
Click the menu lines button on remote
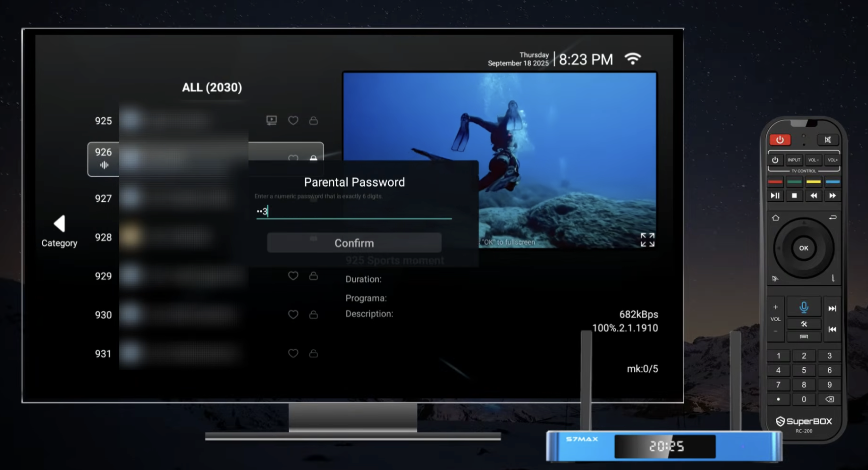pyautogui.click(x=804, y=336)
